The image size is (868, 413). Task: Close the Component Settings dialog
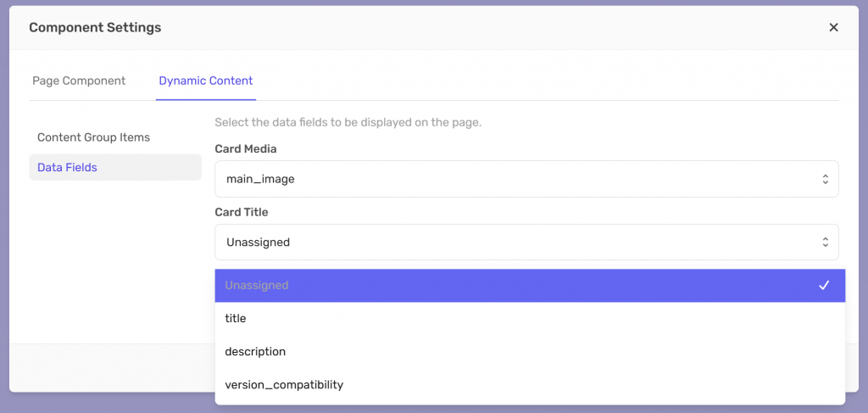coord(833,27)
